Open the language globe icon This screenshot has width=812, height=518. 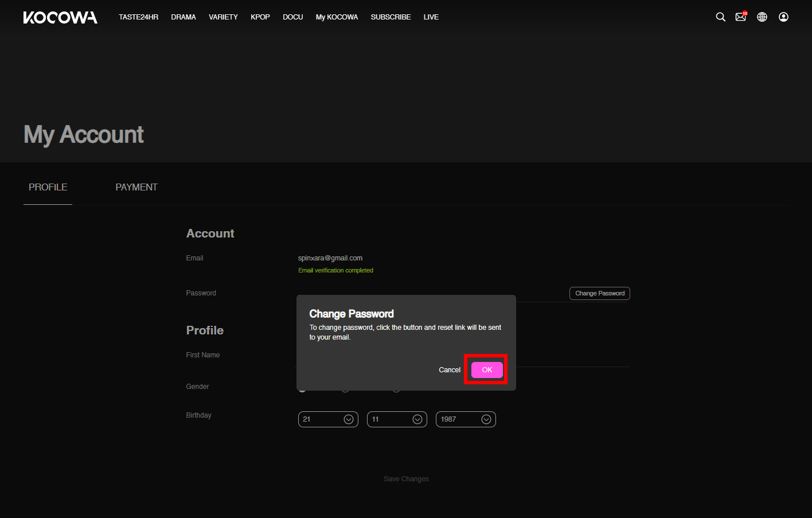click(x=762, y=17)
